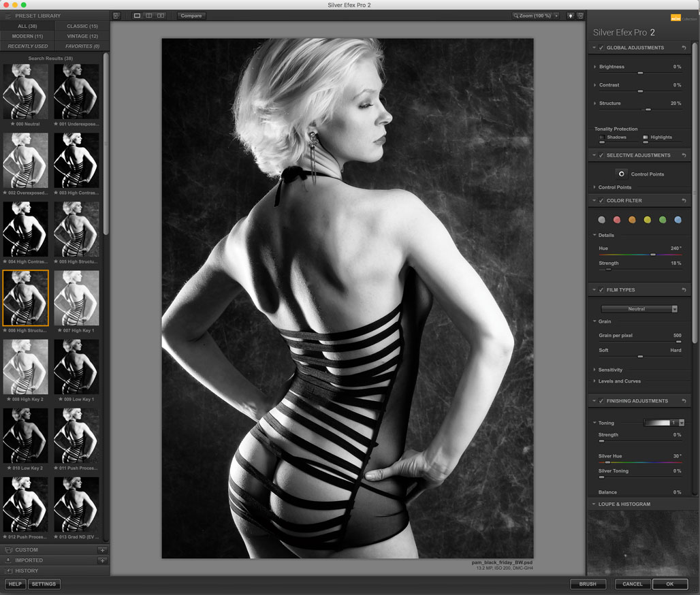Open the Neutral film type dropdown
This screenshot has width=700, height=595.
639,309
